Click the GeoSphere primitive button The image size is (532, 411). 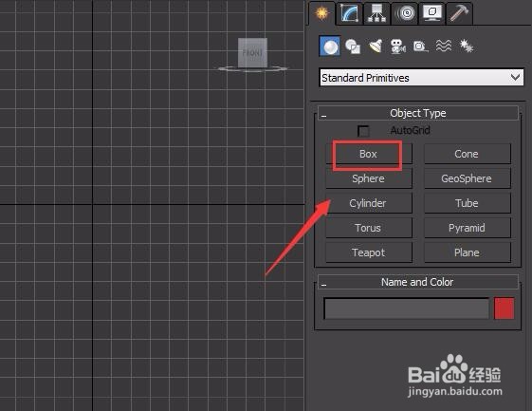(468, 178)
